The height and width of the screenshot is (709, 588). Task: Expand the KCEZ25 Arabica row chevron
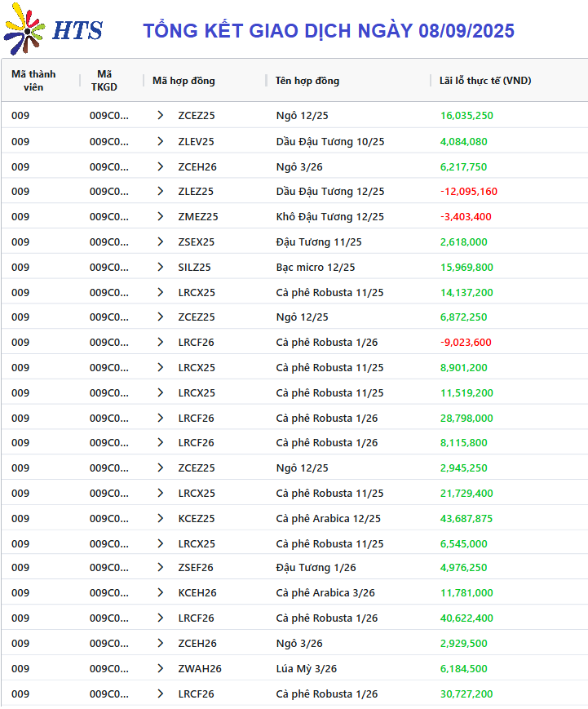(161, 519)
